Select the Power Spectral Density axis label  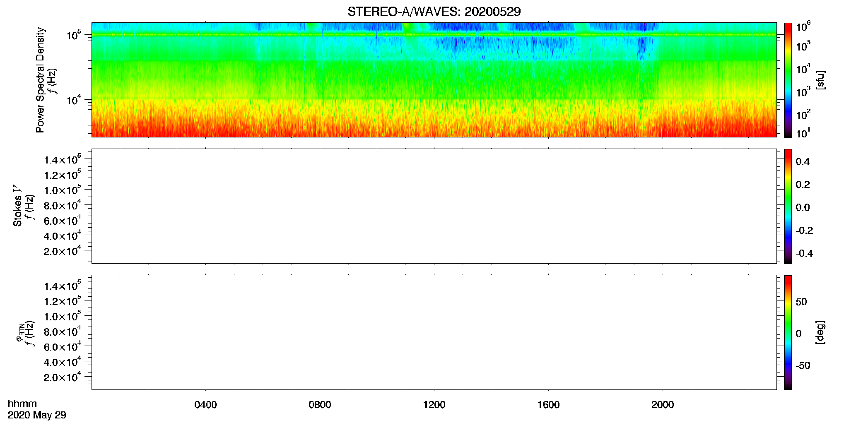coord(40,80)
